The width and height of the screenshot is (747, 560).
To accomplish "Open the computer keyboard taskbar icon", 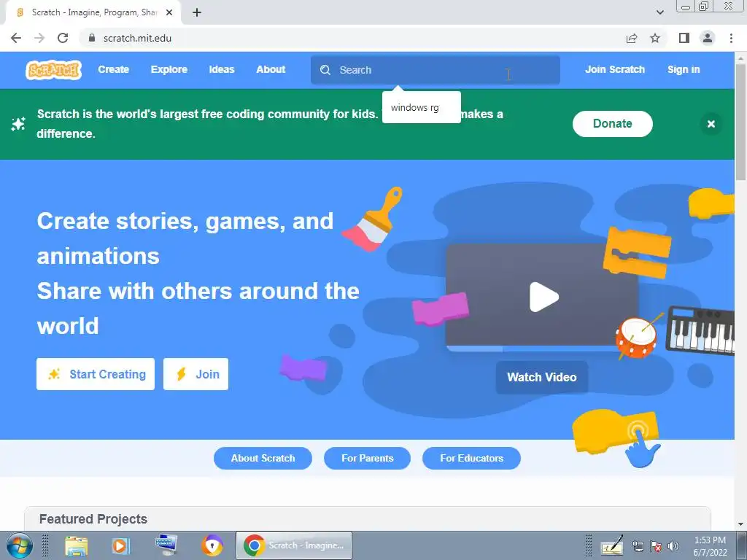I will pyautogui.click(x=166, y=545).
